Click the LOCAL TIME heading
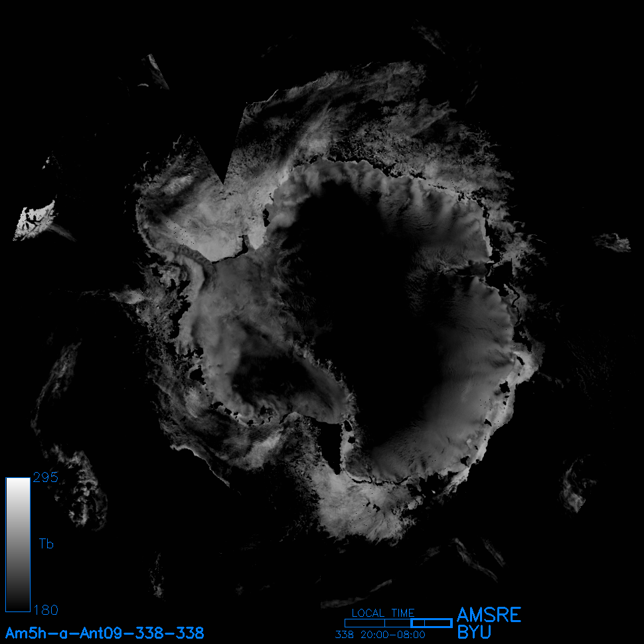Image resolution: width=644 pixels, height=644 pixels. pyautogui.click(x=383, y=613)
